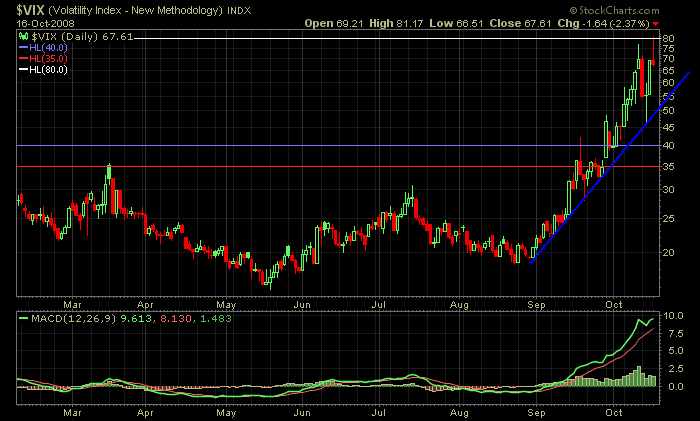The image size is (700, 421).
Task: Click the 80 price axis label
Action: pyautogui.click(x=668, y=38)
